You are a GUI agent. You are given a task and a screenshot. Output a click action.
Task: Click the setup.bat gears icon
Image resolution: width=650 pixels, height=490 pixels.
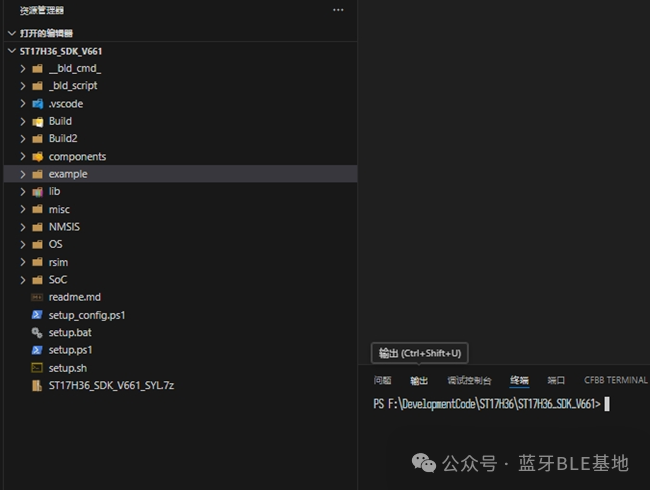[x=37, y=332]
